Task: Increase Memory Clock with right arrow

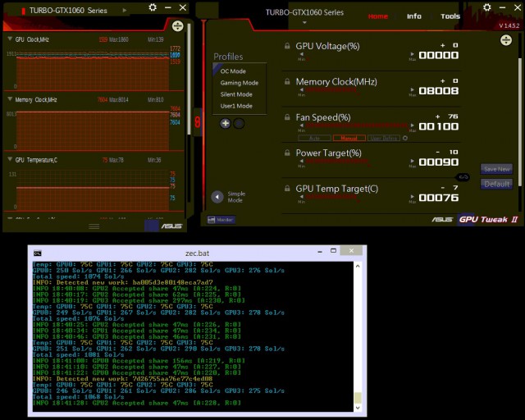Action: (x=412, y=89)
